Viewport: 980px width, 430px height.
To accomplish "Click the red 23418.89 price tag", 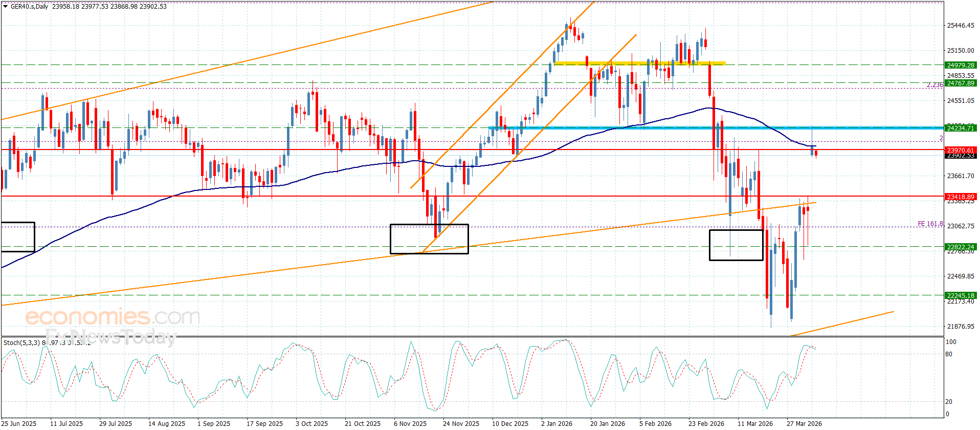I will point(961,197).
